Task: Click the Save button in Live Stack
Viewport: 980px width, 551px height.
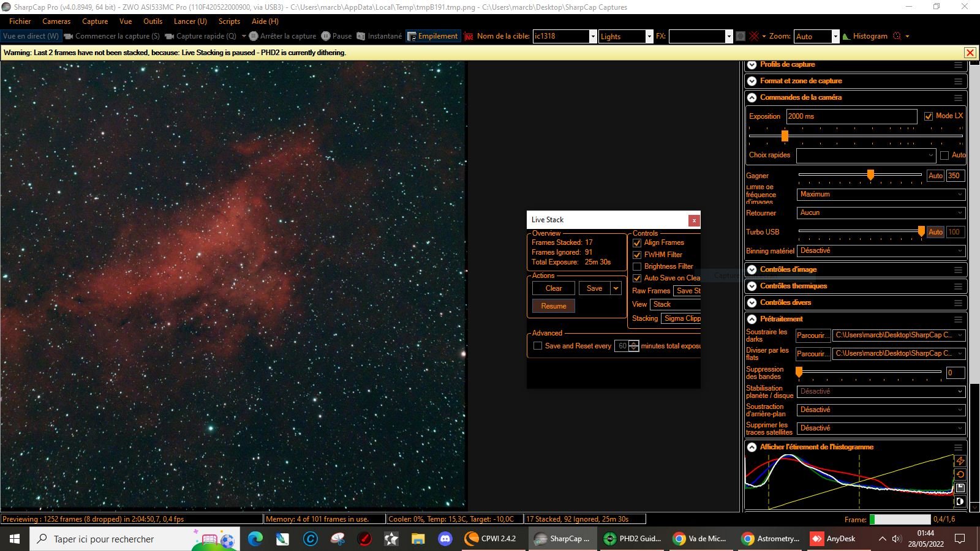Action: click(x=594, y=288)
